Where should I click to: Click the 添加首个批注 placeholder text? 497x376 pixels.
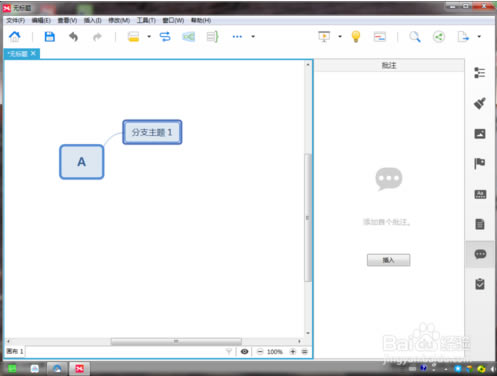tap(386, 222)
